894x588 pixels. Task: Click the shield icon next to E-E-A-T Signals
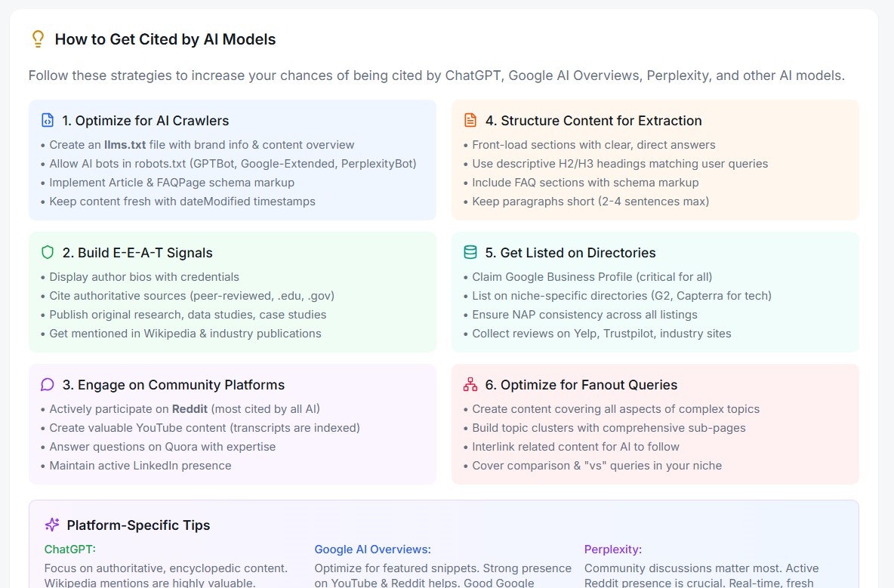coord(48,252)
